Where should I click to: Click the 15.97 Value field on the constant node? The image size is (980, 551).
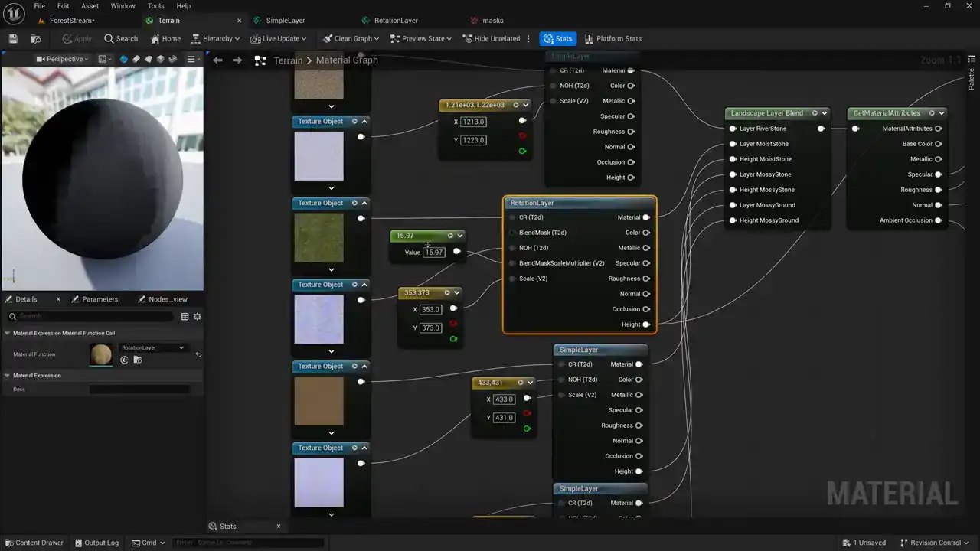click(x=434, y=253)
